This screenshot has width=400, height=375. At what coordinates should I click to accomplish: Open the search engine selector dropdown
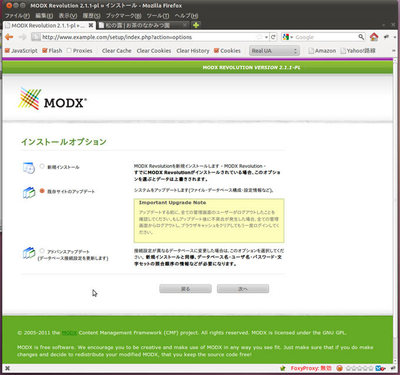point(288,37)
